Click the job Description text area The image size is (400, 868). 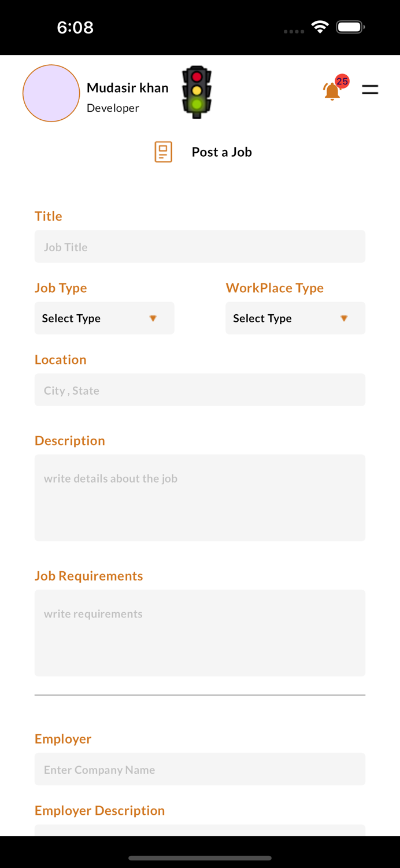point(200,497)
